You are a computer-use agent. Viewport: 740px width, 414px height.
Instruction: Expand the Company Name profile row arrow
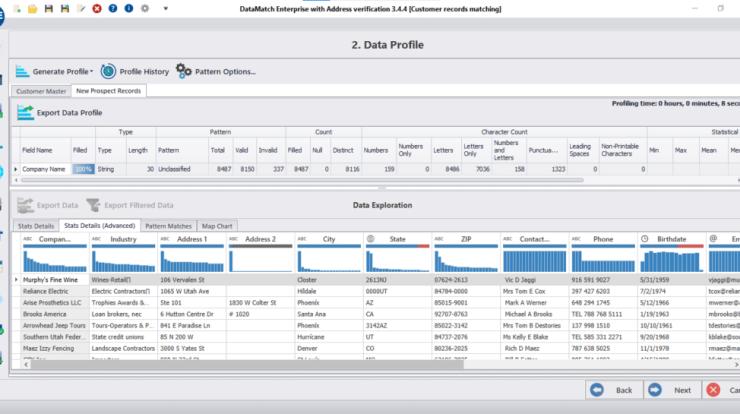click(x=16, y=169)
